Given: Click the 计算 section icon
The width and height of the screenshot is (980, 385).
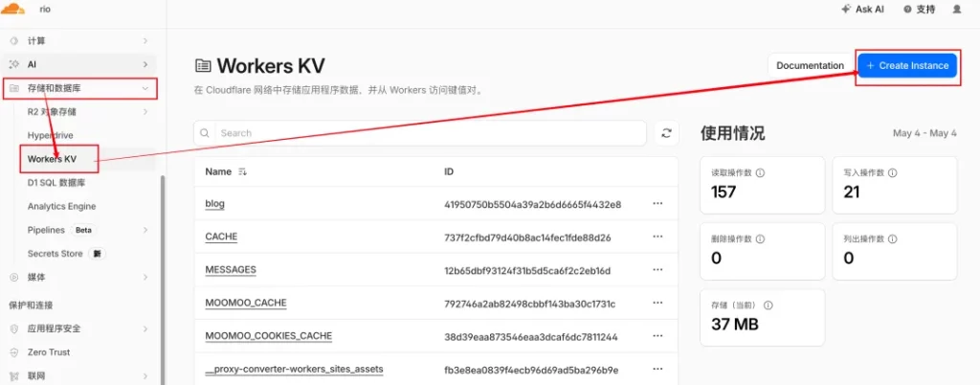Looking at the screenshot, I should click(13, 40).
